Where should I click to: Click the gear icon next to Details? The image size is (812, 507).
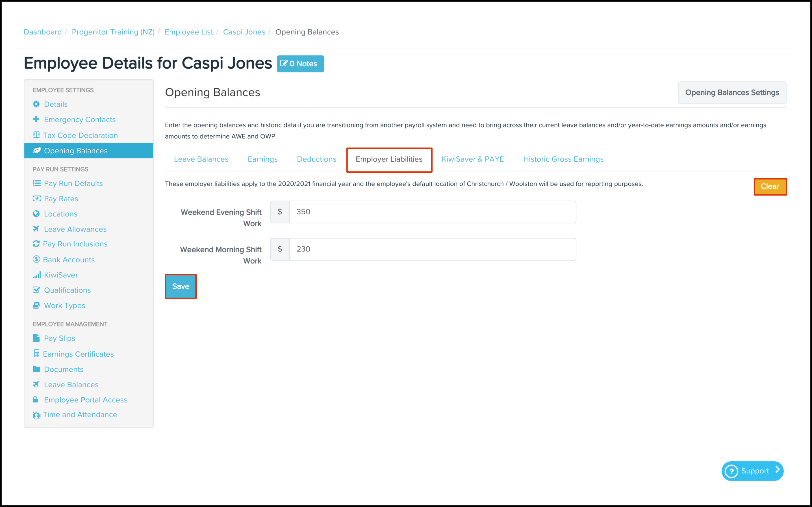pyautogui.click(x=36, y=104)
